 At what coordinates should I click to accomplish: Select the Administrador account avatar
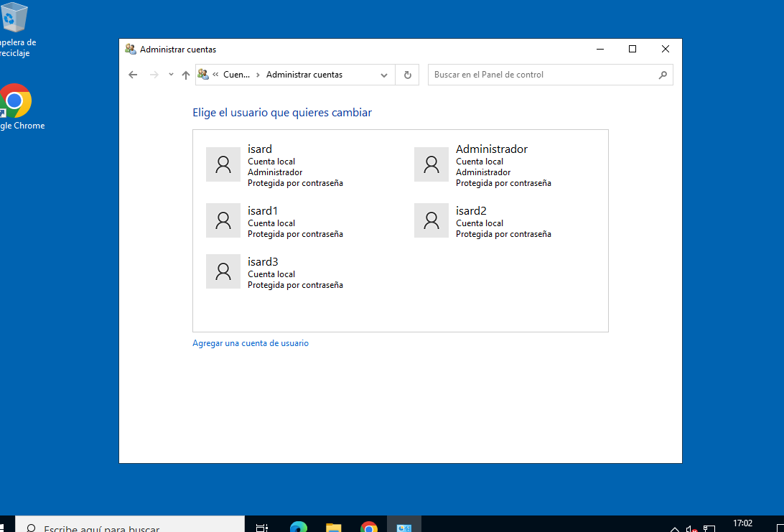click(431, 164)
